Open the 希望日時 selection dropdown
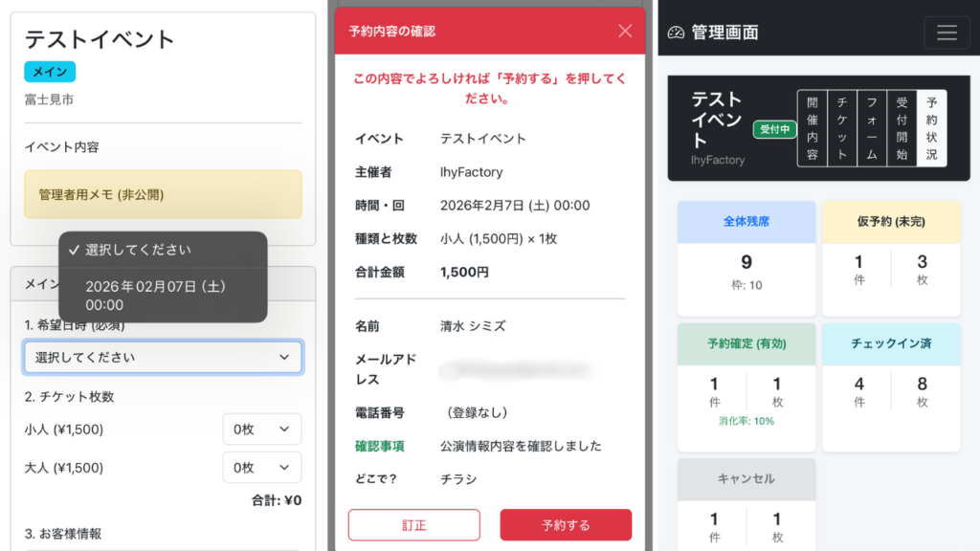Viewport: 980px width, 551px height. tap(163, 356)
